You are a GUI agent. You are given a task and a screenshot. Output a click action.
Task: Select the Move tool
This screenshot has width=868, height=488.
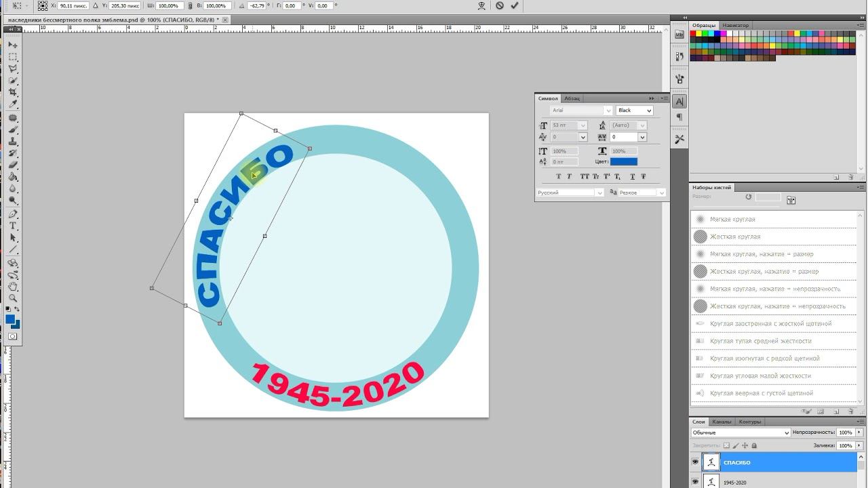click(x=13, y=45)
